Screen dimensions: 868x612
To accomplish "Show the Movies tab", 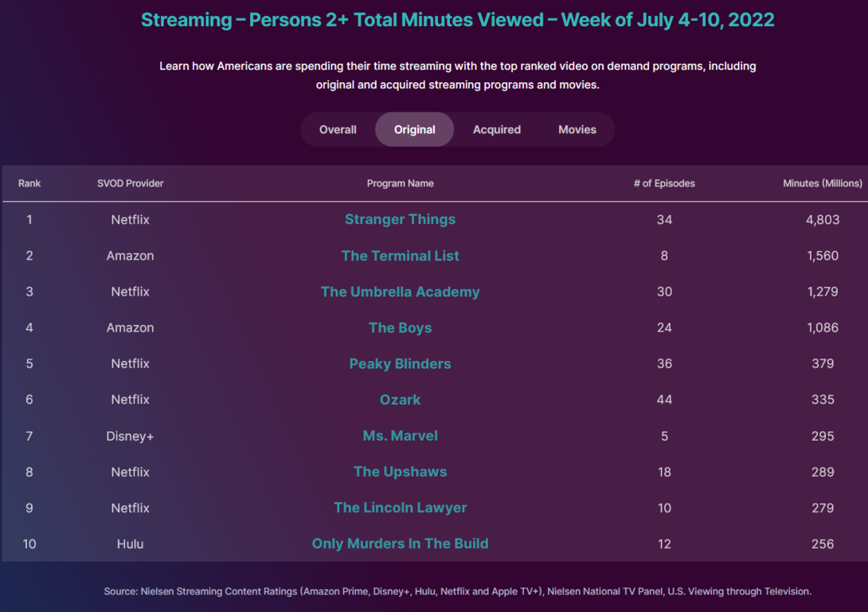I will click(x=577, y=130).
